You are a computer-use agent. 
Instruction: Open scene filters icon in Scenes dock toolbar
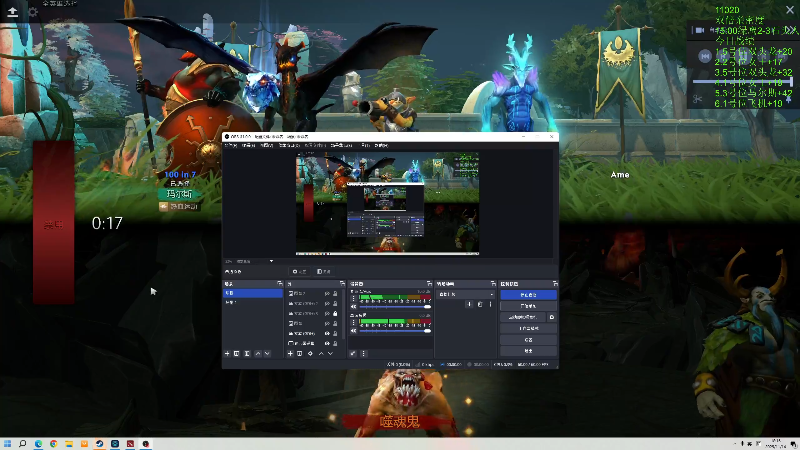click(247, 354)
